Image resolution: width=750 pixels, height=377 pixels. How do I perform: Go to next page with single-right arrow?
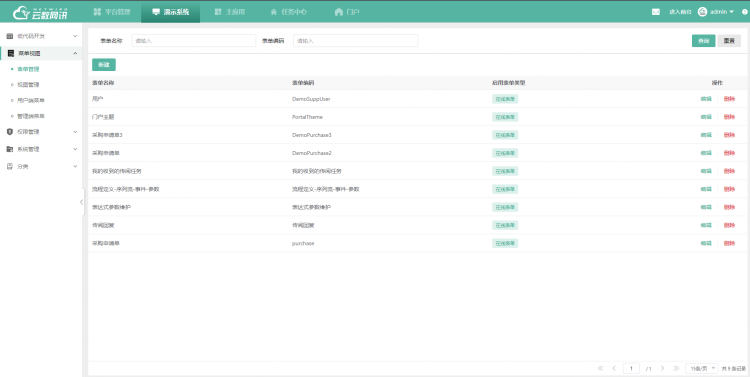coord(662,368)
